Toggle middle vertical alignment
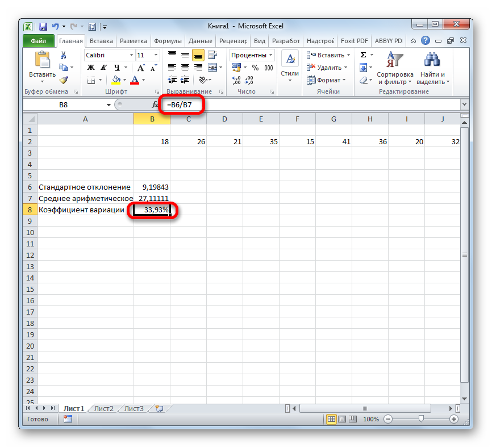 [x=185, y=55]
